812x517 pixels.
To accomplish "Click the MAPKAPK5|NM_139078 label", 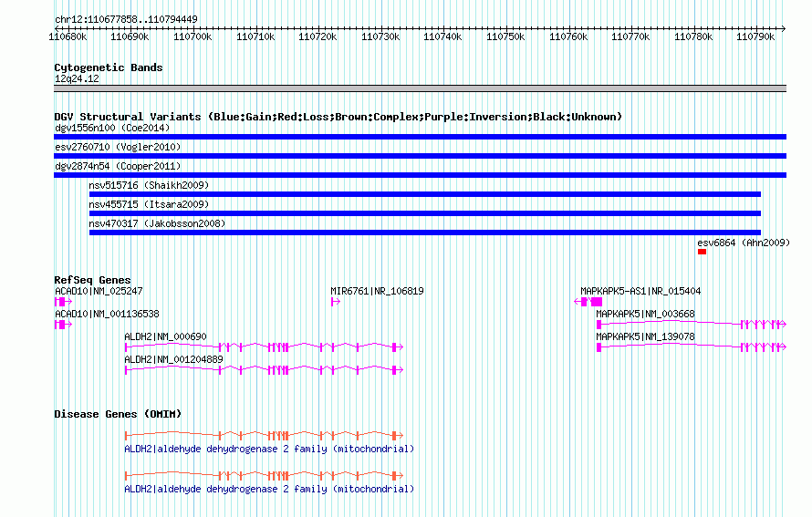I will (645, 336).
